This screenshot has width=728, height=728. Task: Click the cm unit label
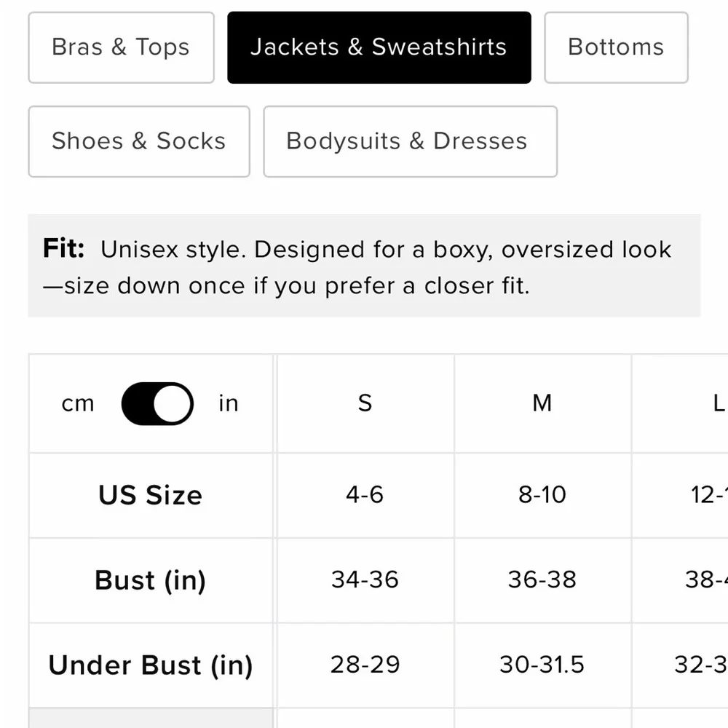tap(78, 403)
